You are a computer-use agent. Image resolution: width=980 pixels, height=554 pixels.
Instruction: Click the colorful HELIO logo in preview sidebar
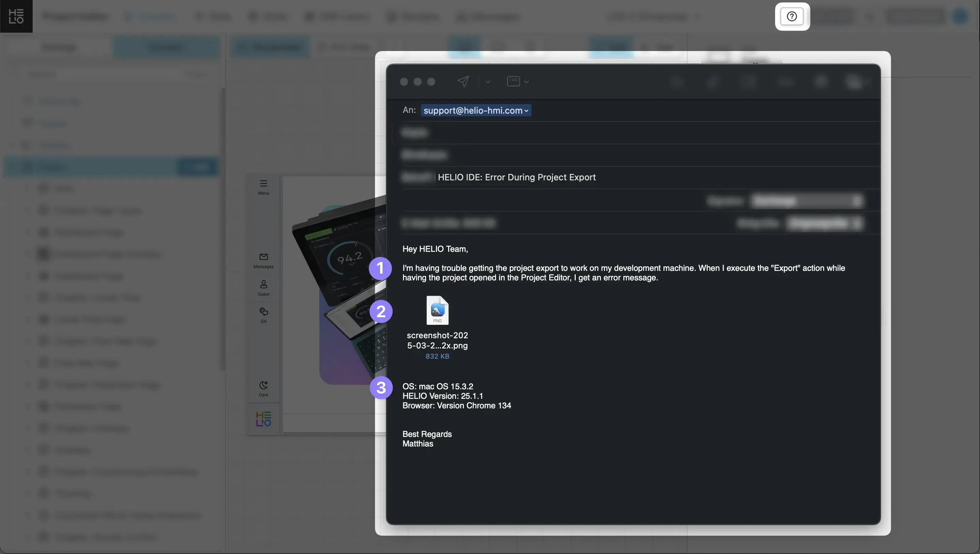(x=263, y=419)
